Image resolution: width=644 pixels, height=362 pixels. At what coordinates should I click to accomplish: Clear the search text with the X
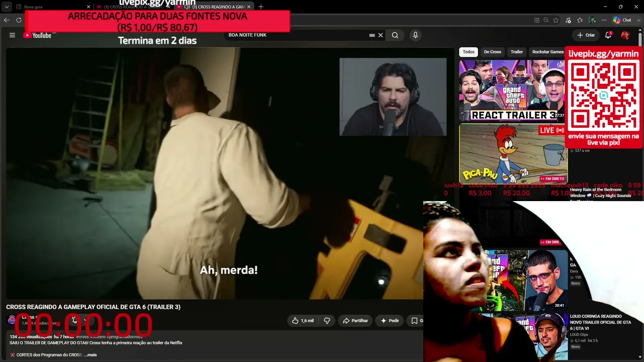381,35
